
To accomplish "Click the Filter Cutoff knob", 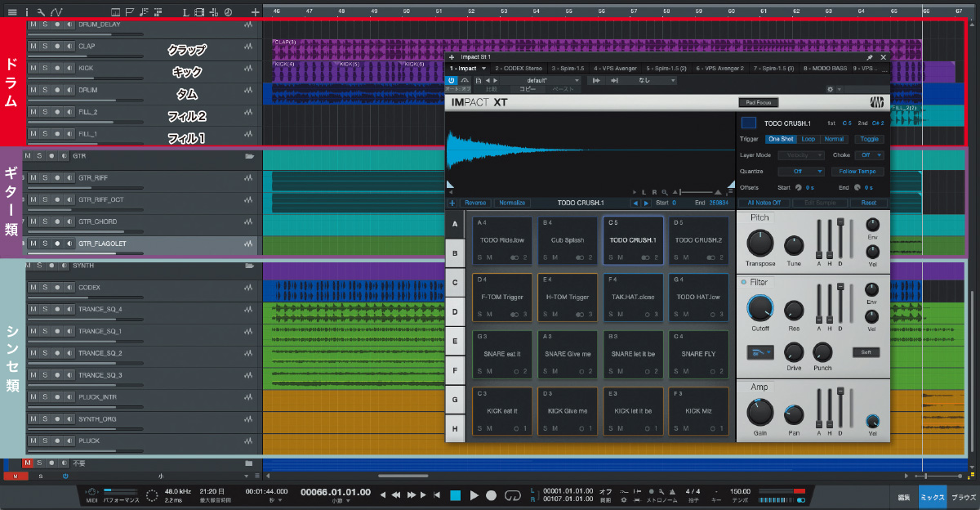I will point(759,308).
